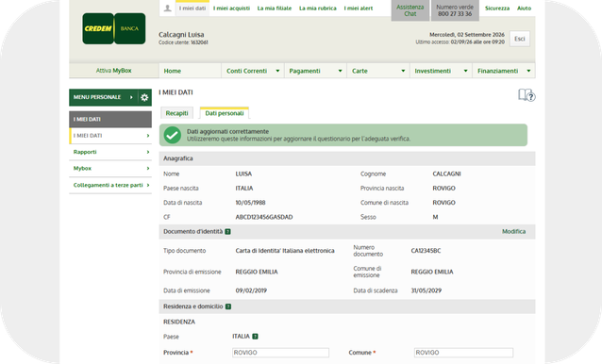Select the Dati personali tab
Image resolution: width=602 pixels, height=364 pixels.
click(225, 113)
